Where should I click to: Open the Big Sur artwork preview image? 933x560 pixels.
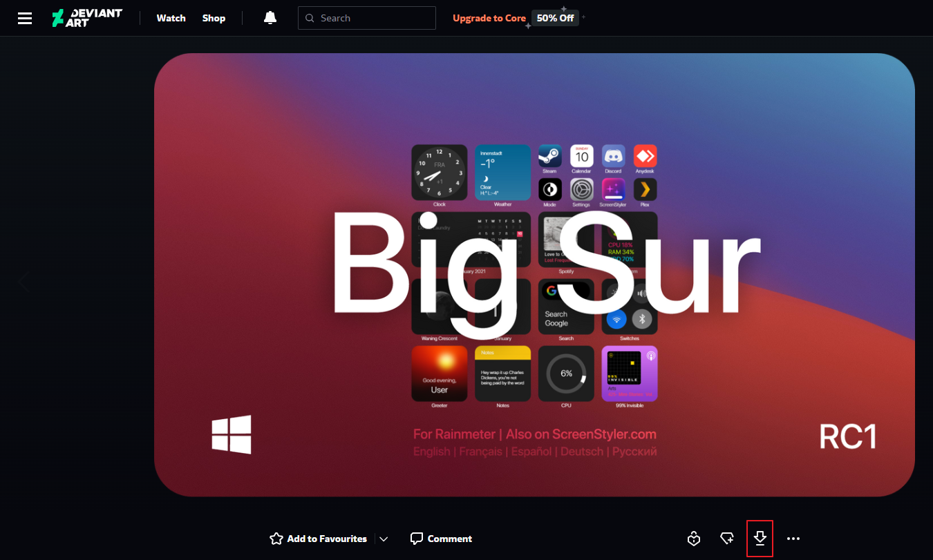(x=534, y=275)
